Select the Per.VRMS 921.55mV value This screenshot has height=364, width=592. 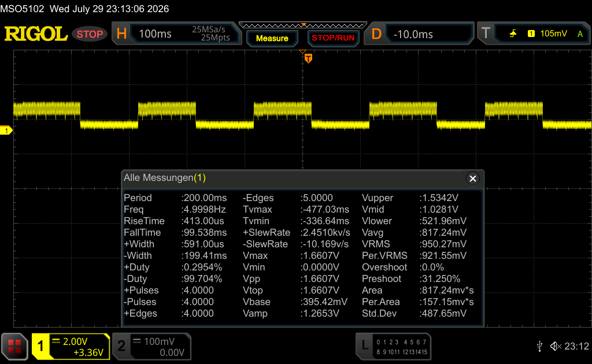coord(443,256)
